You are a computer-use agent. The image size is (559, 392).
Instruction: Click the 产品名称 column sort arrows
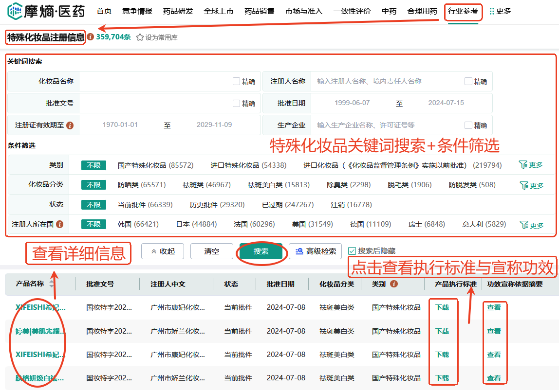[52, 284]
